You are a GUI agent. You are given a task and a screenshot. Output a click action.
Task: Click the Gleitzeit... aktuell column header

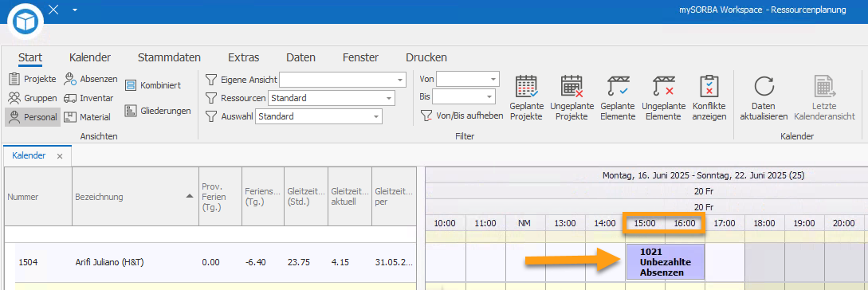coord(349,197)
